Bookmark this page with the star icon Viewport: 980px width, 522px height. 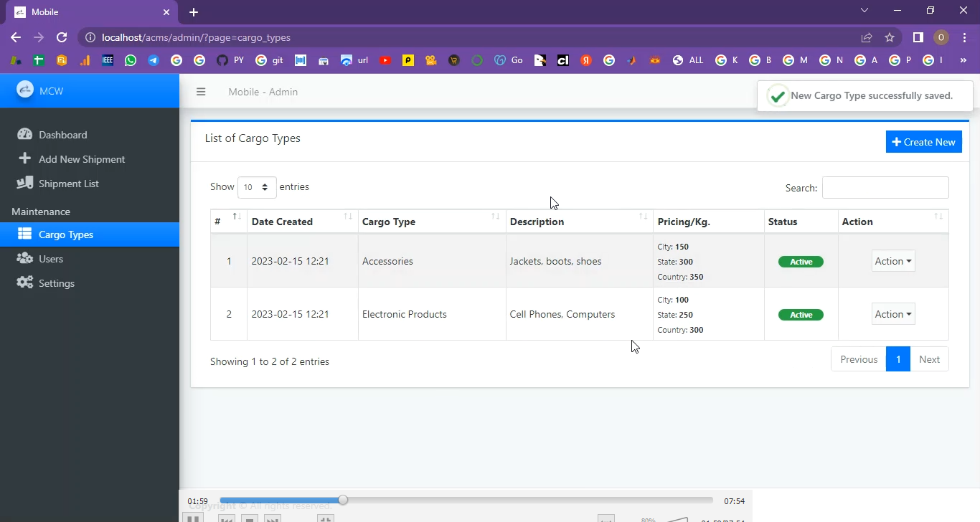(x=890, y=37)
